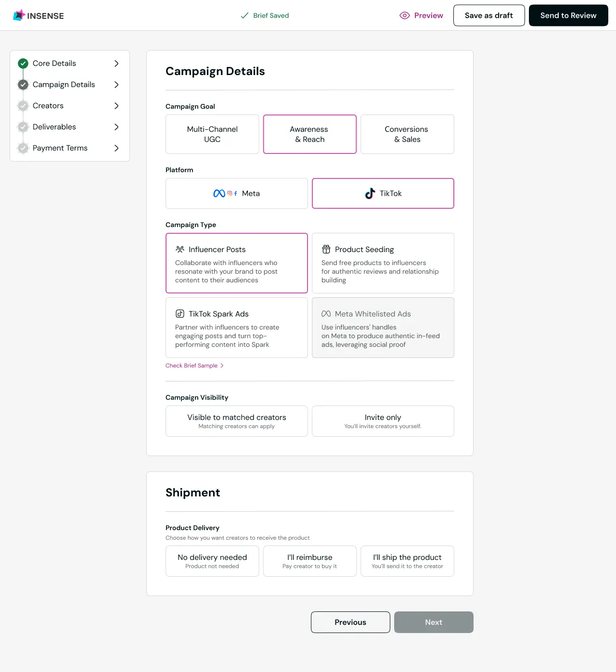Screen dimensions: 616x672
Task: Click Save as draft button
Action: tap(489, 15)
